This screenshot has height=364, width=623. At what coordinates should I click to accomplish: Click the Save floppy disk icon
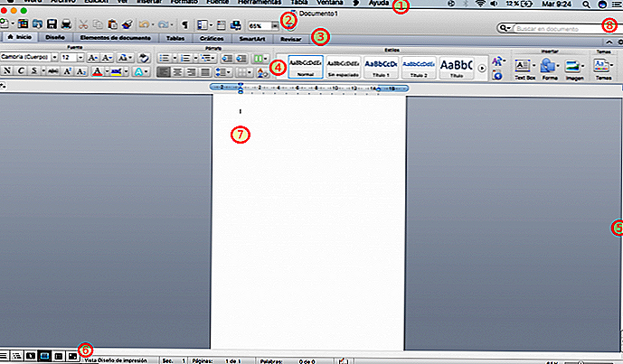point(52,23)
